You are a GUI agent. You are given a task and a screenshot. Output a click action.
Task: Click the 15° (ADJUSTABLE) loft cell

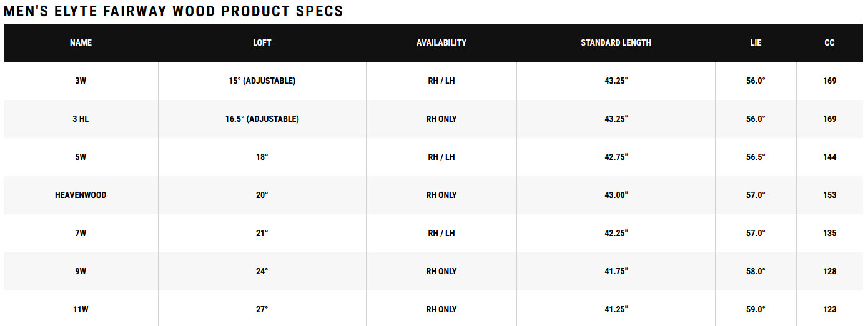pos(262,81)
